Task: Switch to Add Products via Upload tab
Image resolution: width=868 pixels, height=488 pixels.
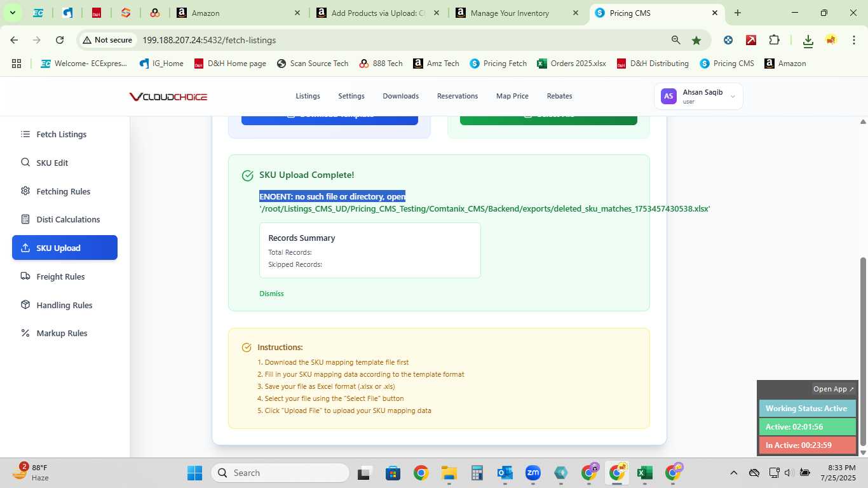Action: click(x=378, y=13)
